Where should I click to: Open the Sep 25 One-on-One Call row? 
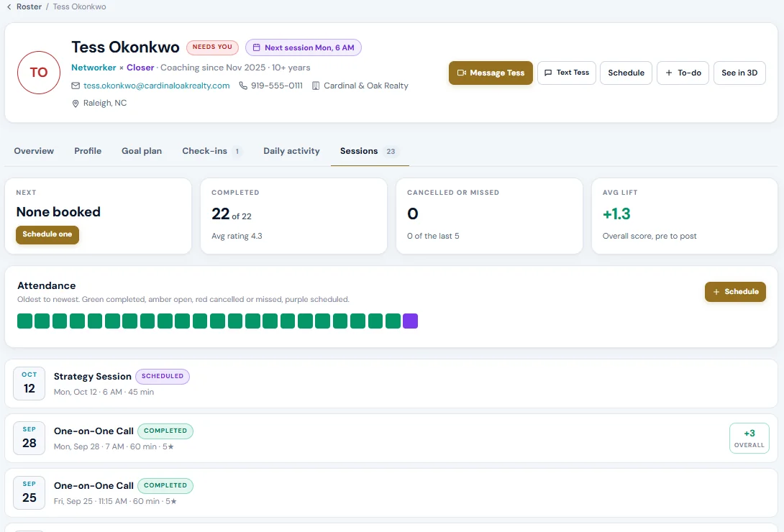[391, 492]
